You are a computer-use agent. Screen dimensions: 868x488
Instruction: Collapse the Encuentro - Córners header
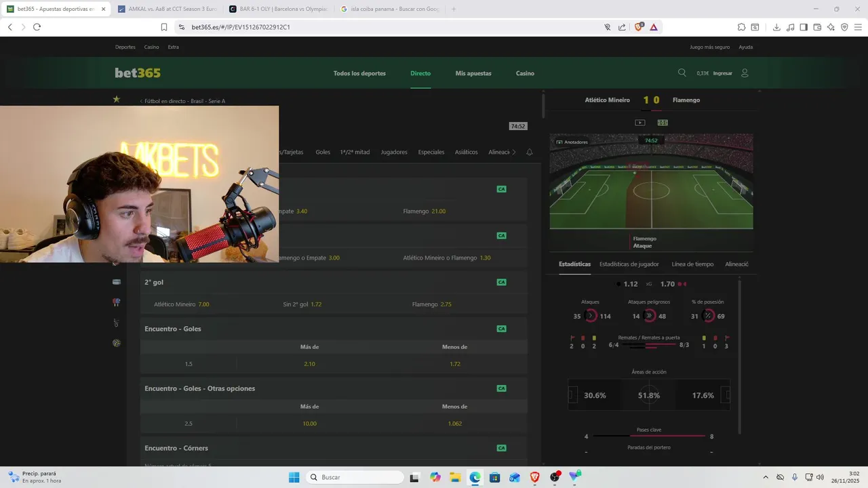click(334, 448)
